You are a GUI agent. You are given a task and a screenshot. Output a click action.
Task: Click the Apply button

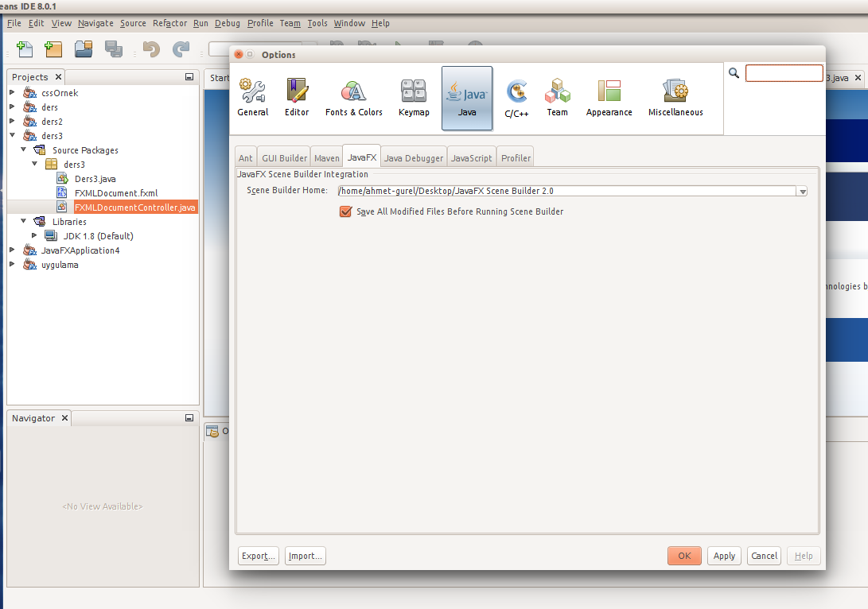pyautogui.click(x=724, y=556)
